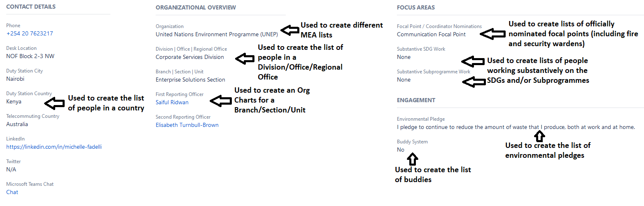Click the arrow pointing at Communication Focal Point

tap(493, 34)
